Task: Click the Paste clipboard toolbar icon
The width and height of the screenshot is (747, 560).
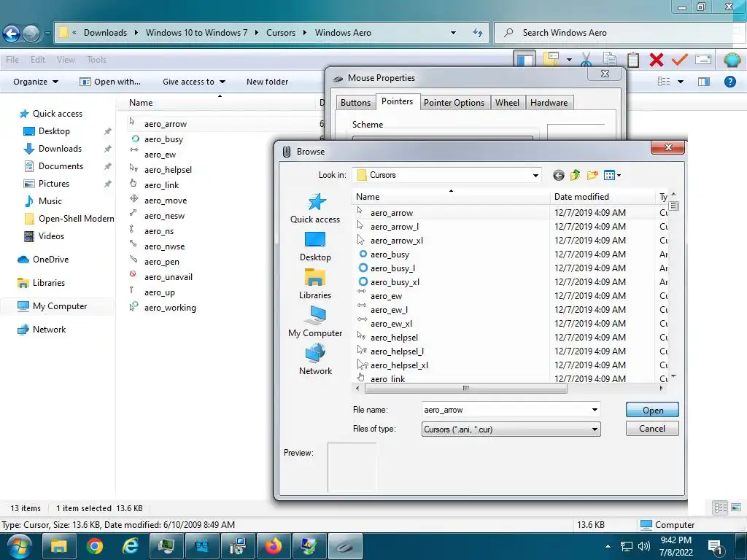Action: [x=633, y=60]
